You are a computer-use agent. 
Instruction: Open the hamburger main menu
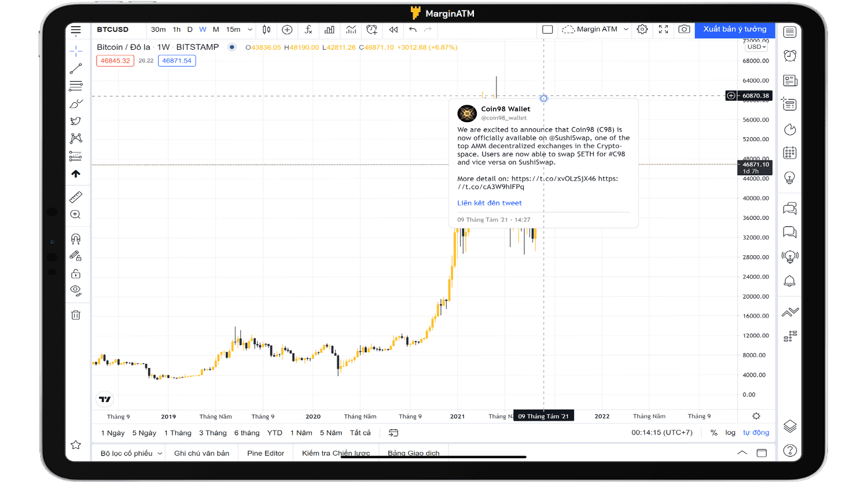click(76, 30)
